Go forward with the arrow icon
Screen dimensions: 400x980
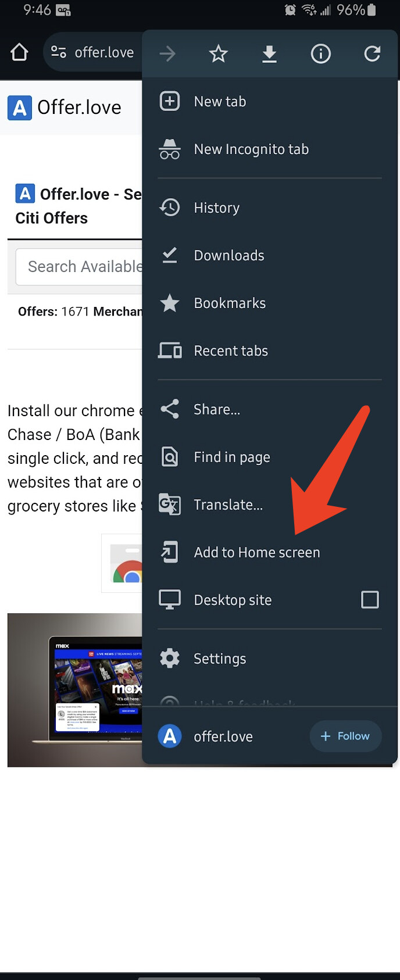[167, 54]
